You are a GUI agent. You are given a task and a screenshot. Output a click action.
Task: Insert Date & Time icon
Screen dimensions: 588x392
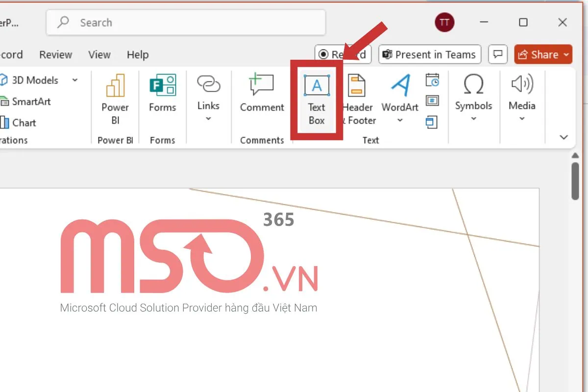pyautogui.click(x=432, y=80)
